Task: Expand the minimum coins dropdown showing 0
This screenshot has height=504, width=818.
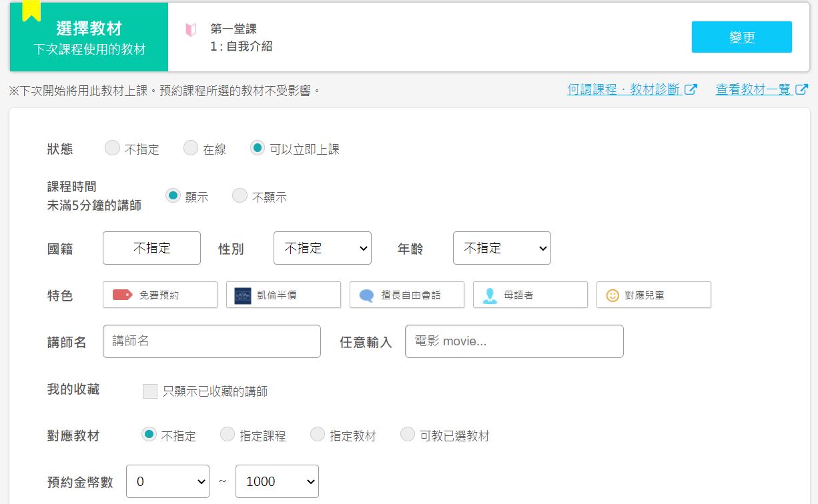Action: pyautogui.click(x=167, y=481)
